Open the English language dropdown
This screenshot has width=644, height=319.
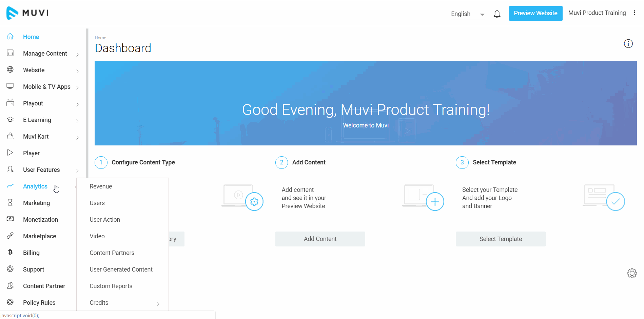point(468,14)
